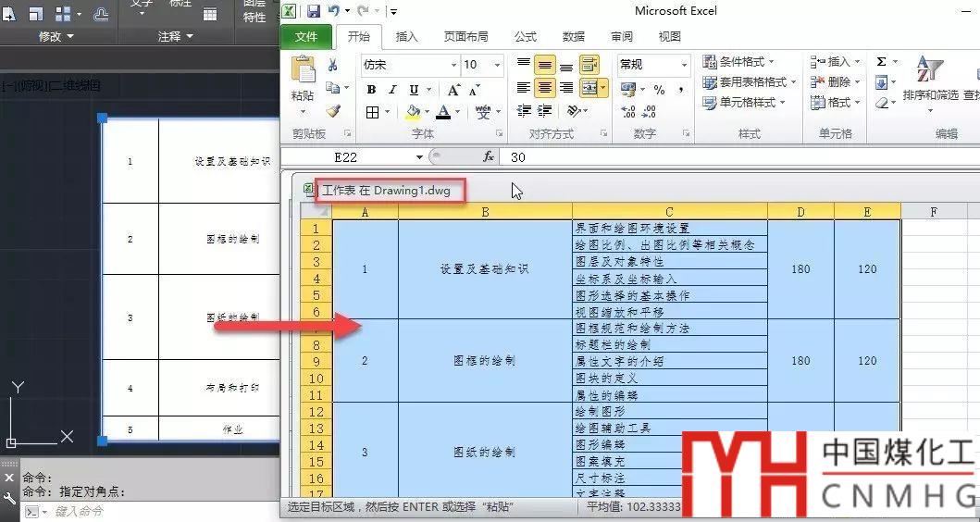Image resolution: width=980 pixels, height=522 pixels.
Task: Click the Decrease Decimal icon
Action: tap(650, 112)
